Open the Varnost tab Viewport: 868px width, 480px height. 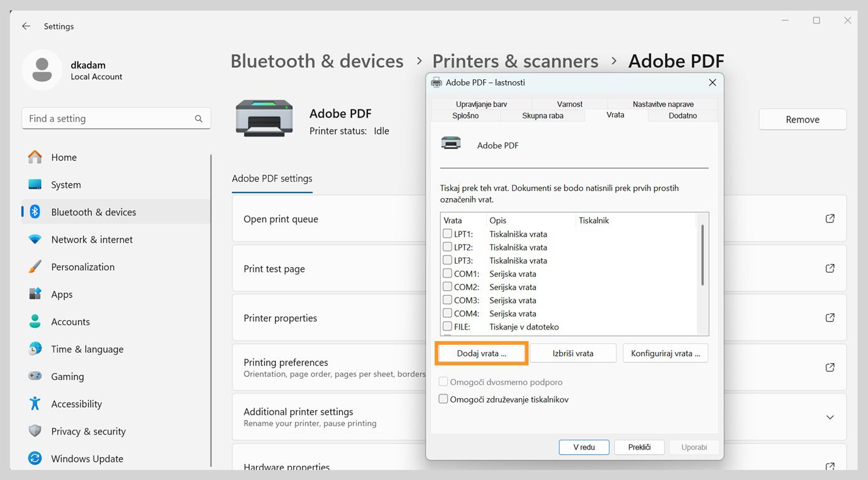click(x=569, y=104)
